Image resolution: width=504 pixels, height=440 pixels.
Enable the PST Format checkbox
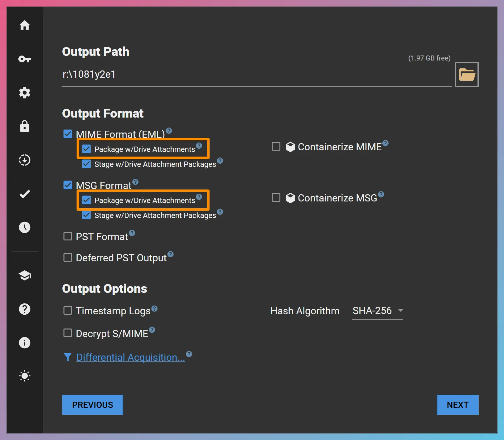pos(68,236)
